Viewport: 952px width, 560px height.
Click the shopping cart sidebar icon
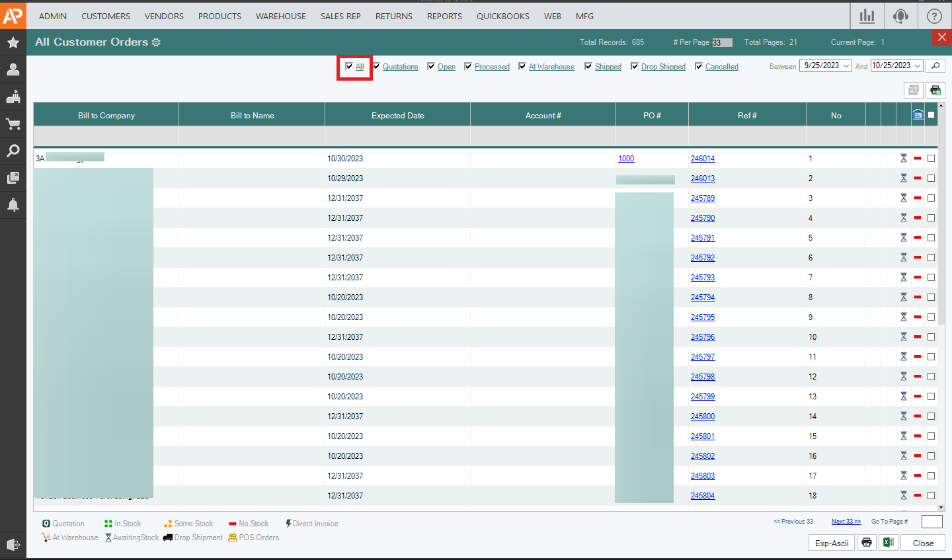coord(13,124)
